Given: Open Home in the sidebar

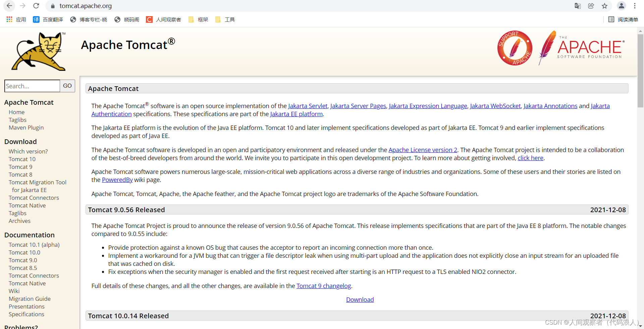Looking at the screenshot, I should [17, 112].
